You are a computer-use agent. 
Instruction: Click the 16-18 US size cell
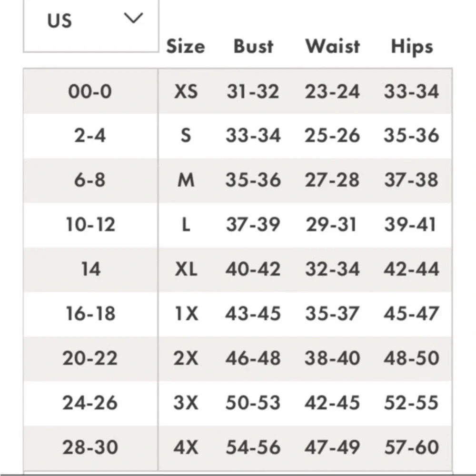pyautogui.click(x=91, y=314)
